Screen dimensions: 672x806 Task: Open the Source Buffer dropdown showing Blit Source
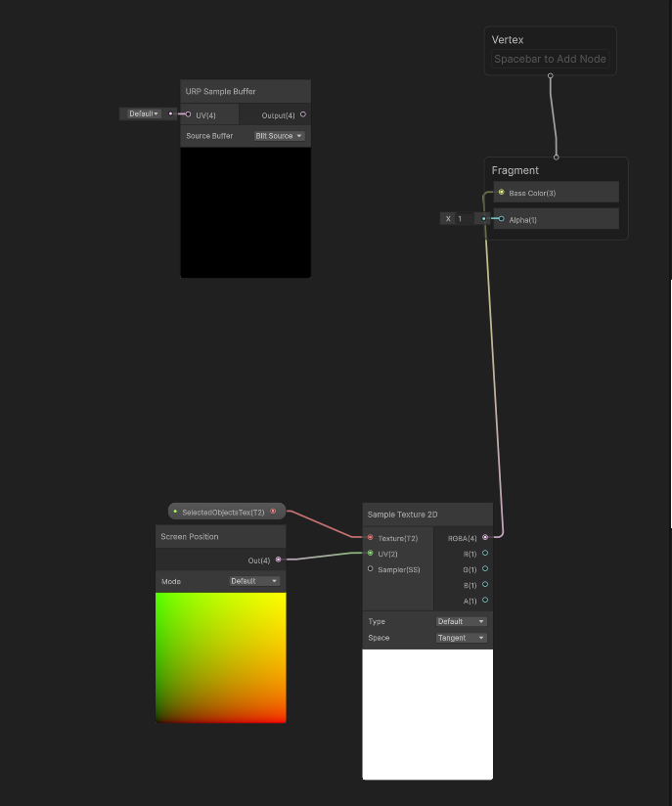tap(279, 136)
